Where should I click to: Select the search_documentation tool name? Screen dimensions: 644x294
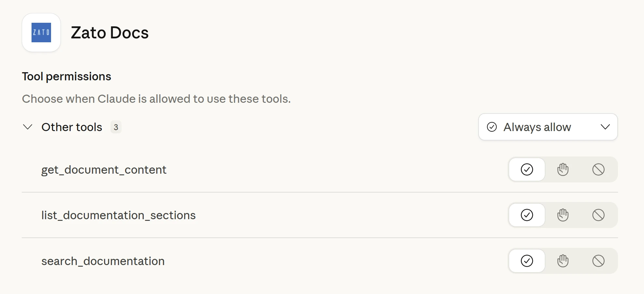click(103, 261)
